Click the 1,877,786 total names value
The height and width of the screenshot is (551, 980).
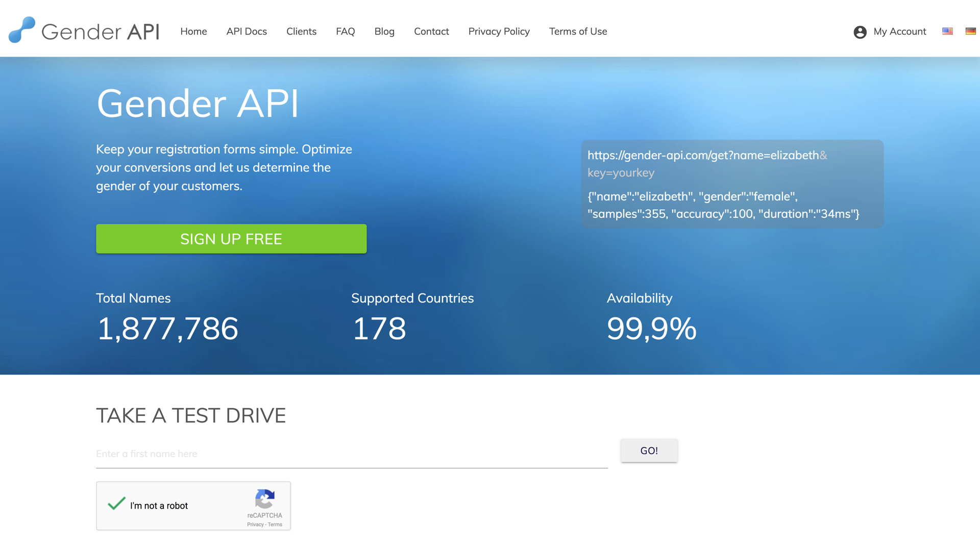[167, 328]
